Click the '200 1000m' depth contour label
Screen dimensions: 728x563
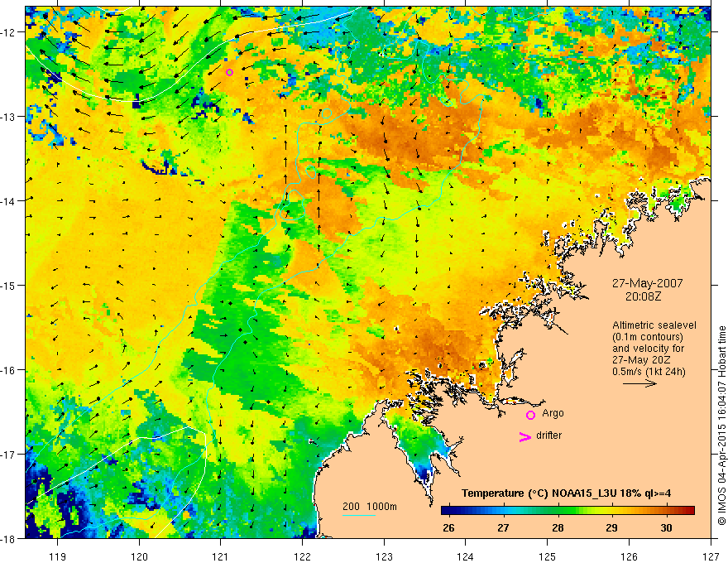coord(370,507)
